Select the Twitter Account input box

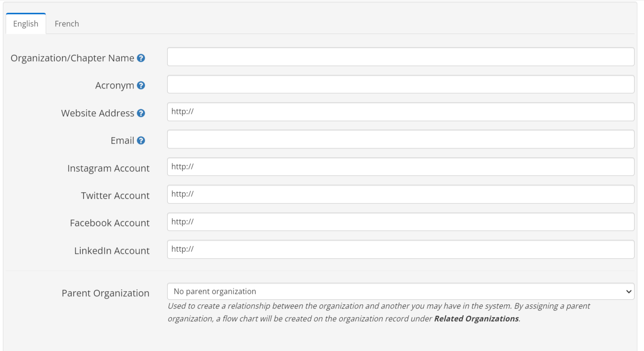pyautogui.click(x=400, y=194)
